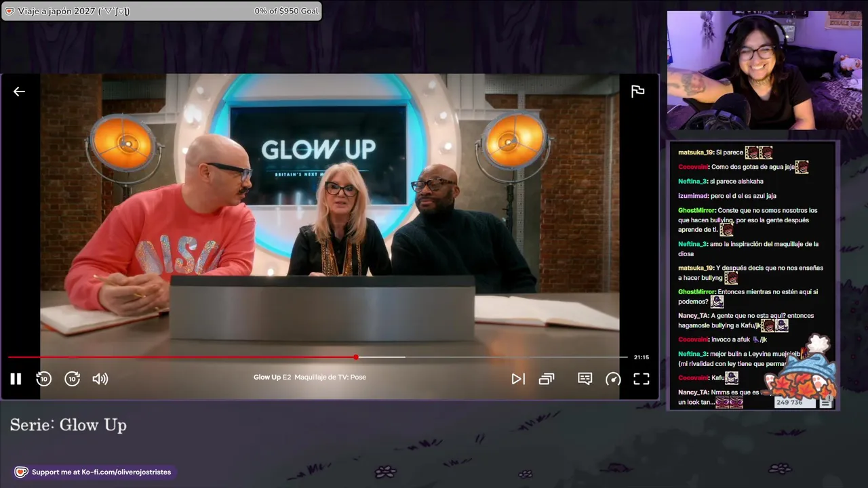The height and width of the screenshot is (488, 868).
Task: Click the heart icon in goal bar
Action: coord(9,11)
